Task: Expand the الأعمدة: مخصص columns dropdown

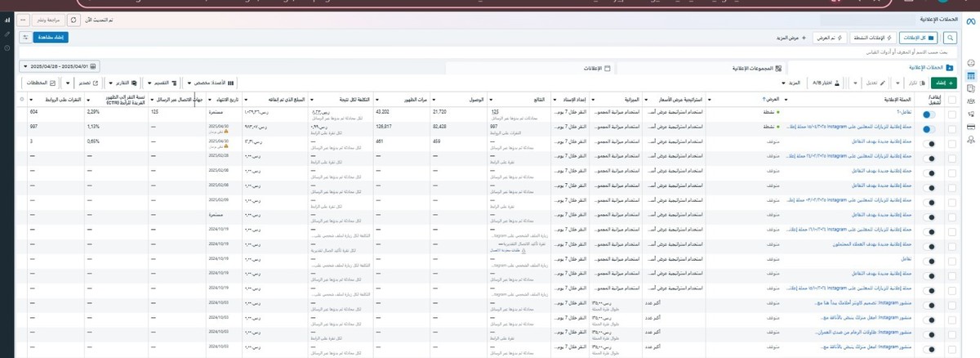Action: 212,83
